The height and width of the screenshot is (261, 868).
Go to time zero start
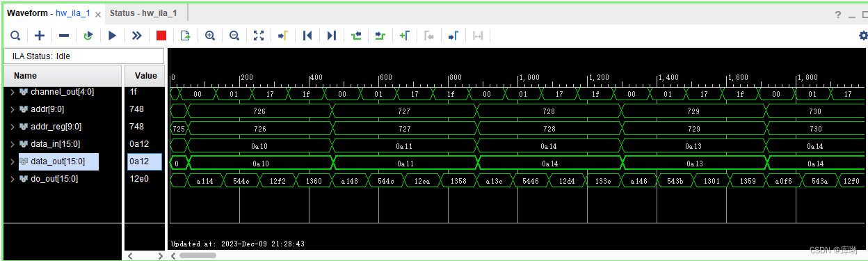pyautogui.click(x=307, y=35)
